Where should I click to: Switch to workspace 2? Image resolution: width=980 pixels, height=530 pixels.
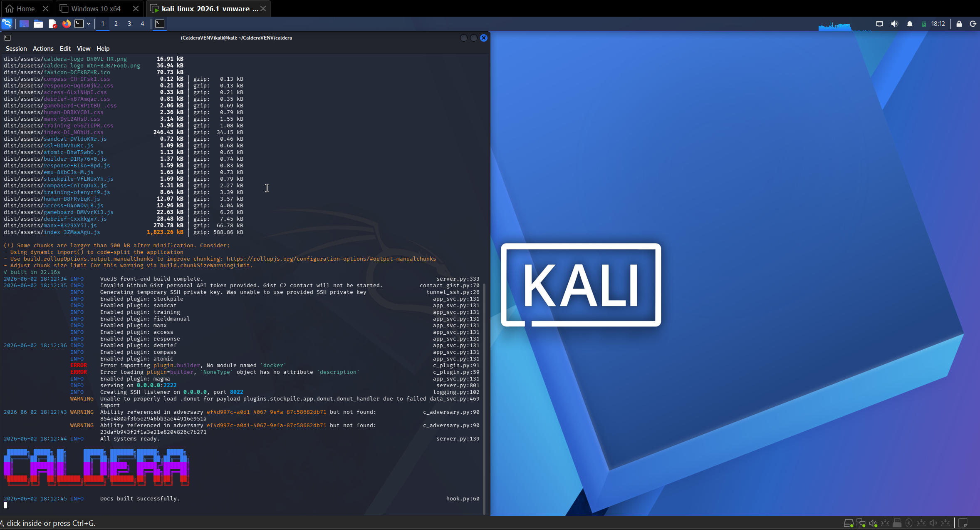click(116, 24)
